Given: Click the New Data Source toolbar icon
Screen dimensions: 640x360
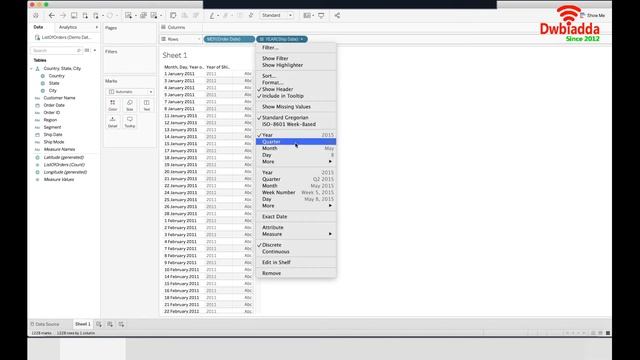Looking at the screenshot, I should coord(85,16).
